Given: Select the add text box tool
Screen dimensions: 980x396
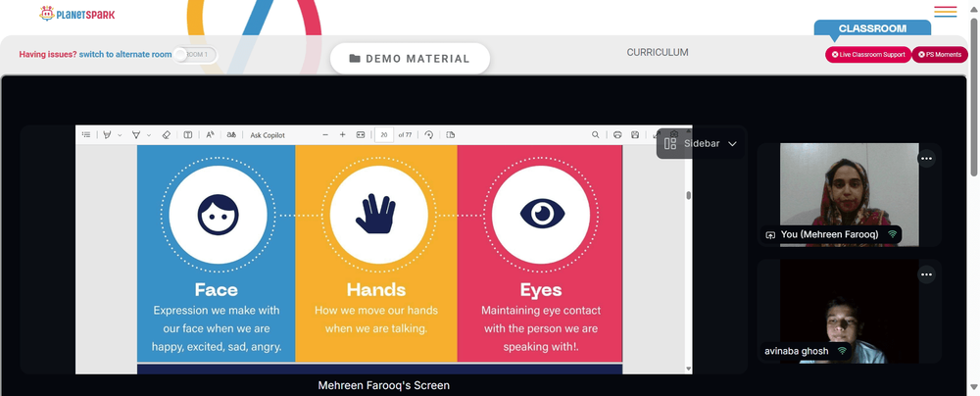Looking at the screenshot, I should pyautogui.click(x=187, y=134).
